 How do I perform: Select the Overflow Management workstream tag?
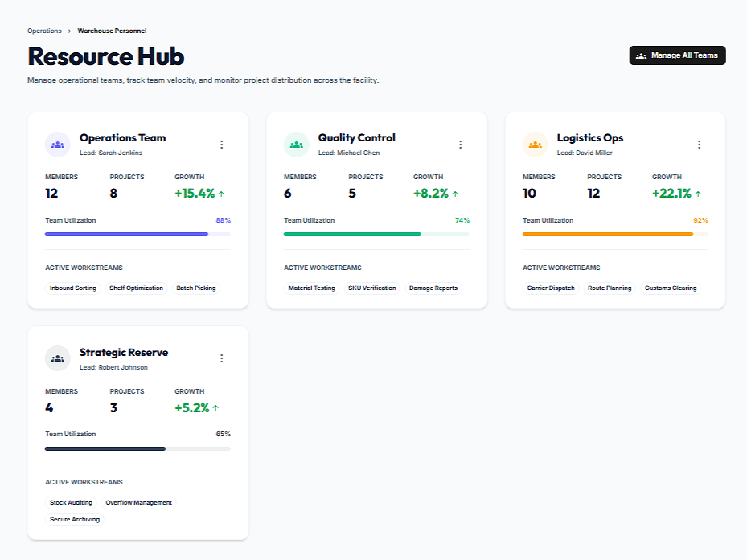[138, 502]
